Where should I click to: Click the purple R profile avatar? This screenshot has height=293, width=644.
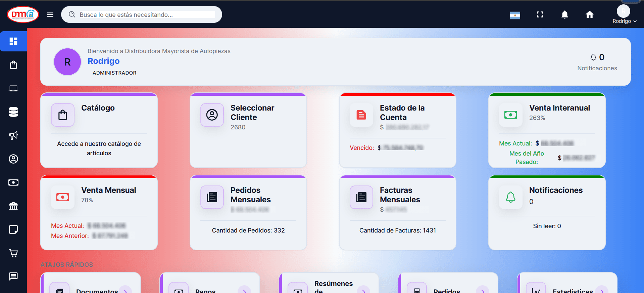click(67, 62)
